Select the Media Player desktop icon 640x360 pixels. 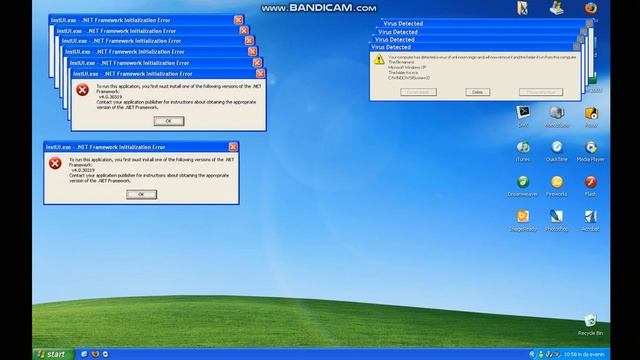(591, 147)
